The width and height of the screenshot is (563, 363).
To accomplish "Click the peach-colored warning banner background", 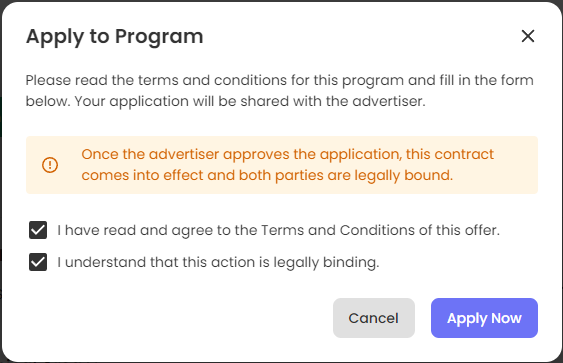I will click(282, 165).
